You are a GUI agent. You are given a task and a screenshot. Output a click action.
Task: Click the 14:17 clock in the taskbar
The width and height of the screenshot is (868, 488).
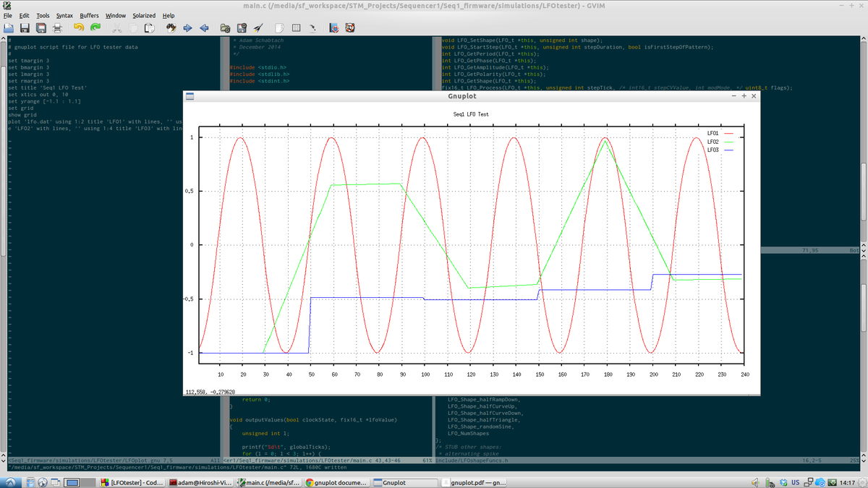[x=847, y=482]
